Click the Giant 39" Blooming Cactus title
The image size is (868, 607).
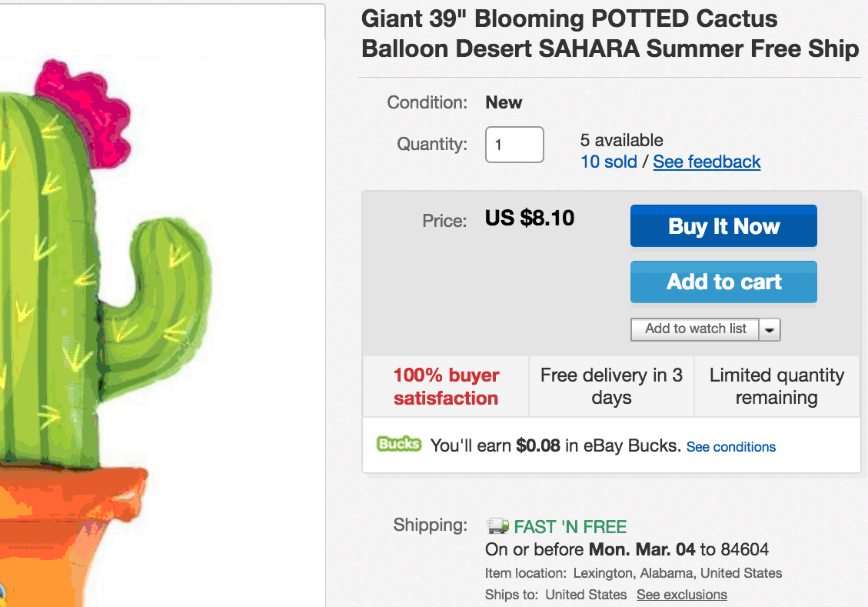pos(610,34)
